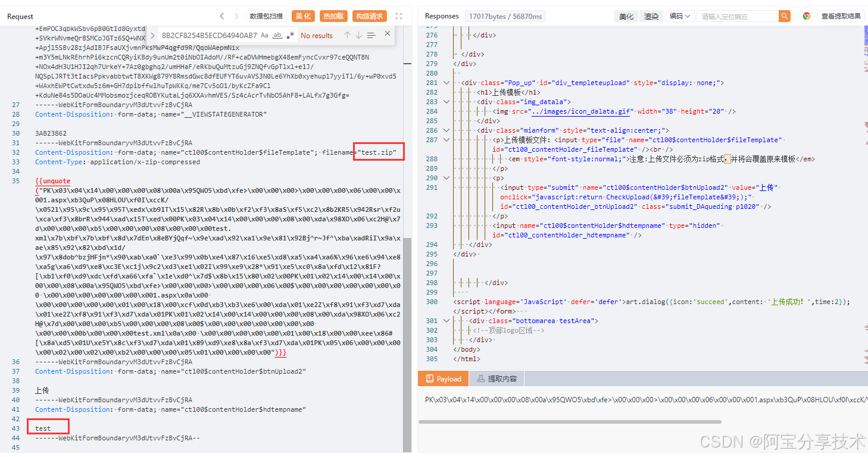Click the orange 美化 button in the Request panel

tap(303, 16)
